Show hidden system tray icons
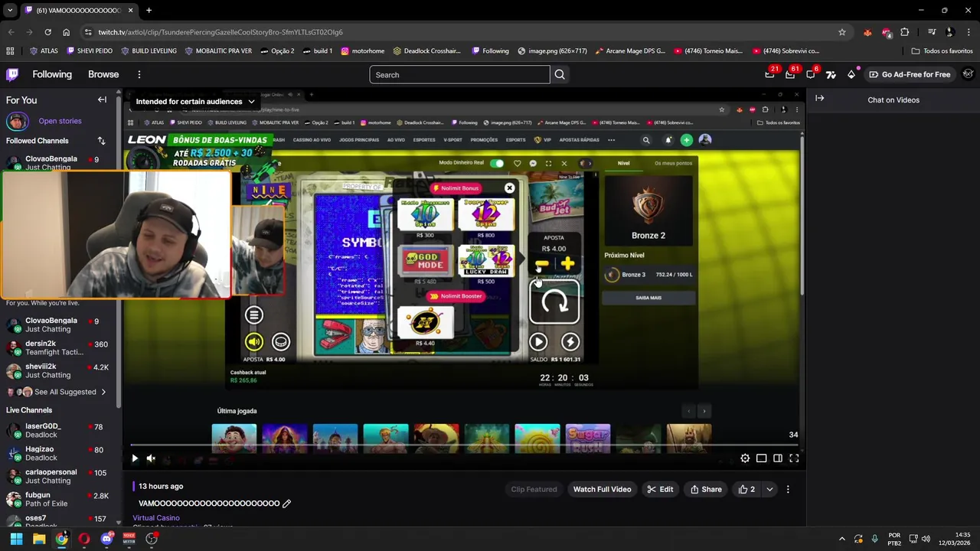Image resolution: width=980 pixels, height=551 pixels. click(x=841, y=539)
